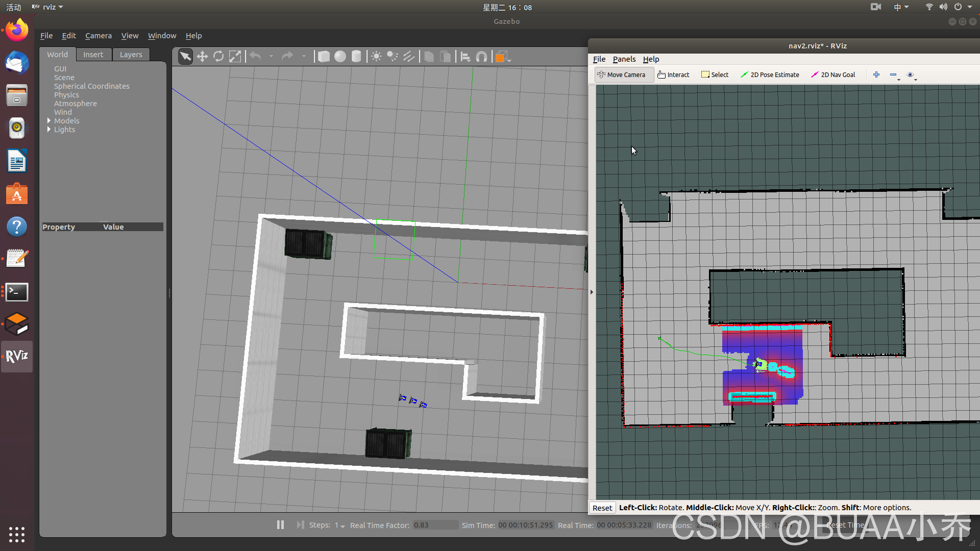The width and height of the screenshot is (980, 551).
Task: Select the rotate mode tool
Action: tap(218, 57)
